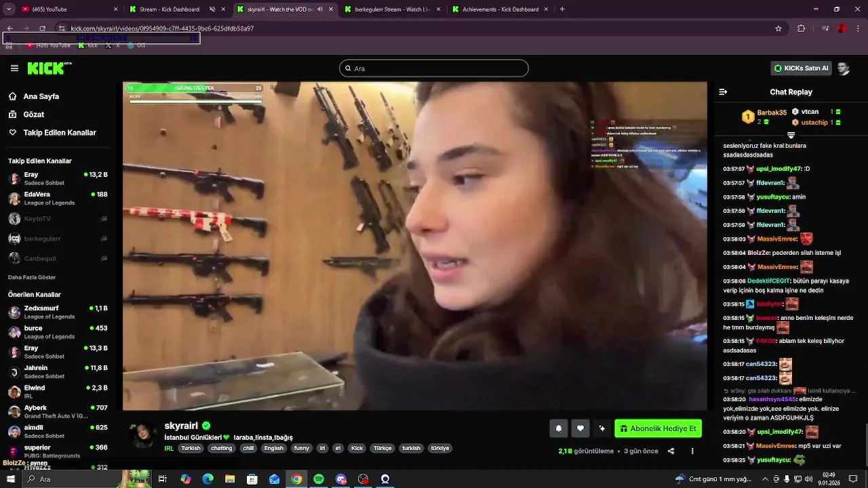Click the skyrairl VOD video player

point(415,246)
